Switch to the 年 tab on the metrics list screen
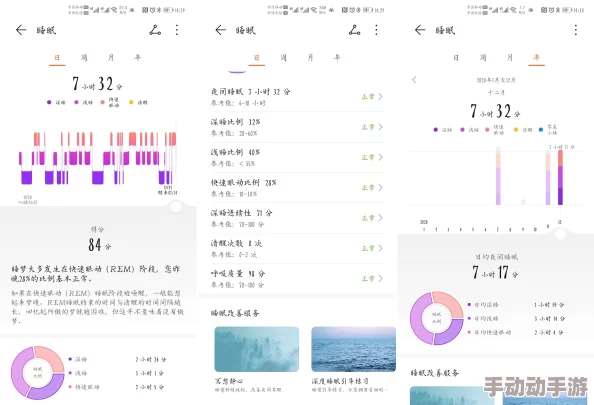The height and width of the screenshot is (405, 594). click(x=337, y=58)
